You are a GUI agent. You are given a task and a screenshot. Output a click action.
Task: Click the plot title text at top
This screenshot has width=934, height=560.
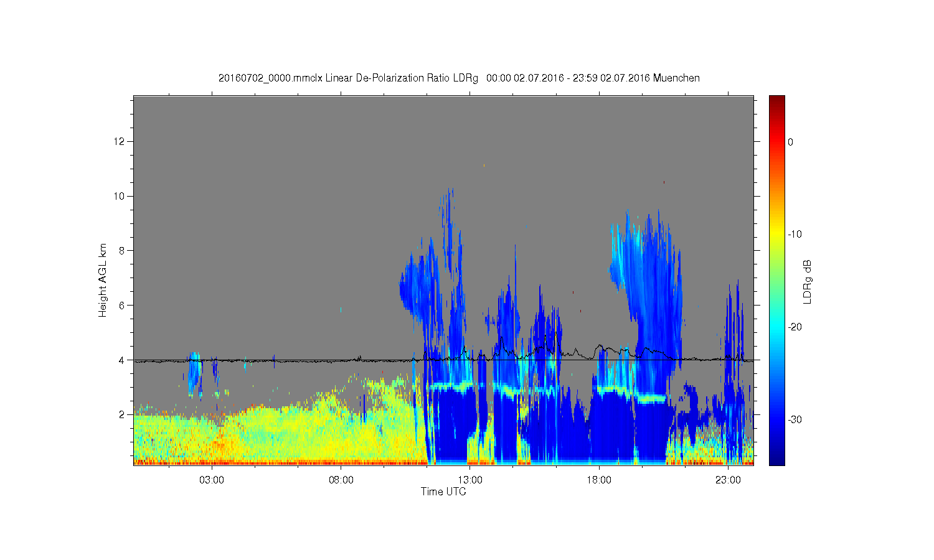tap(459, 78)
